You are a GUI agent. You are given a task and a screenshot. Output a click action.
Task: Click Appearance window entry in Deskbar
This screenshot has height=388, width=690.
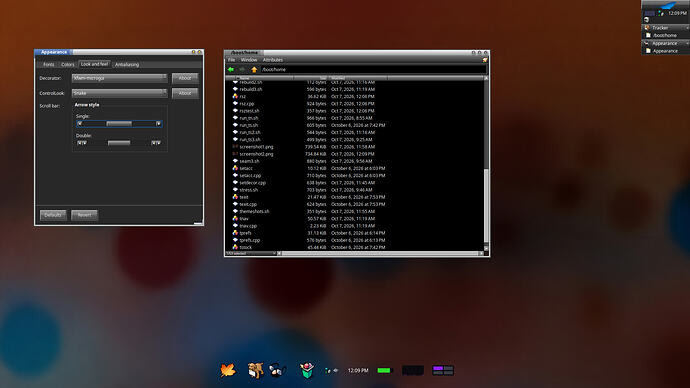(665, 51)
